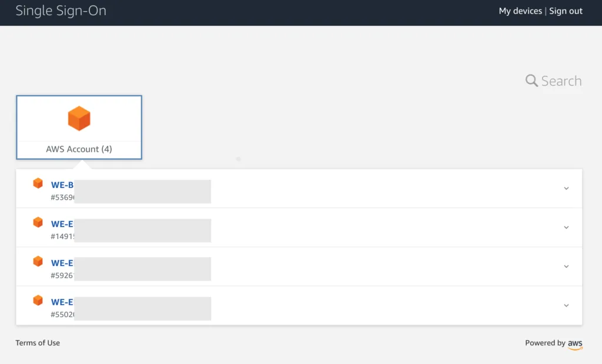
Task: Open My devices in the header
Action: point(520,11)
